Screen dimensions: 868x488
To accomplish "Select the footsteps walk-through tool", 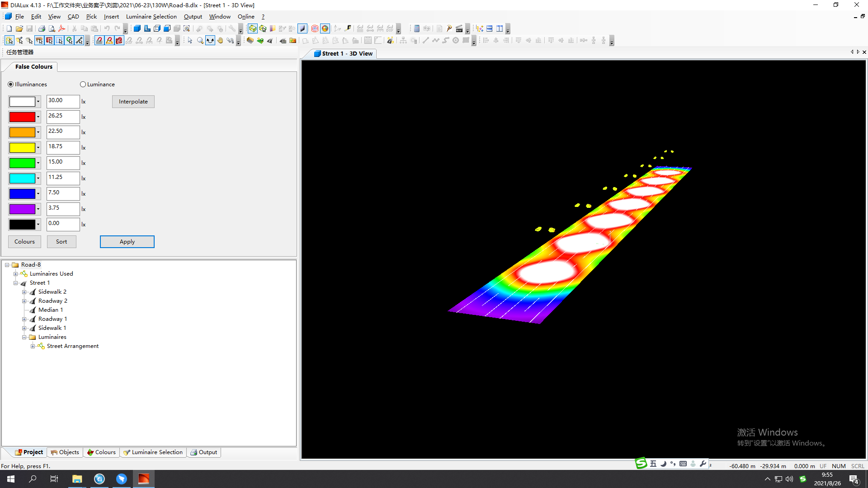I will 230,40.
